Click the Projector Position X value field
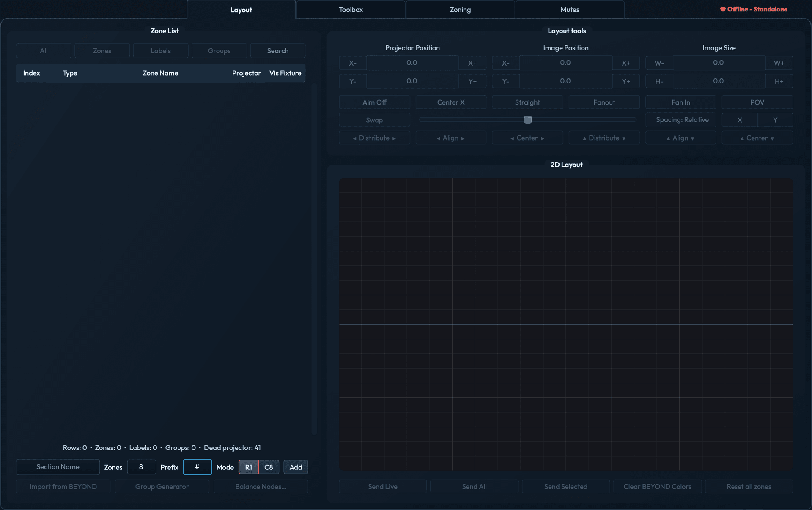 tap(412, 63)
